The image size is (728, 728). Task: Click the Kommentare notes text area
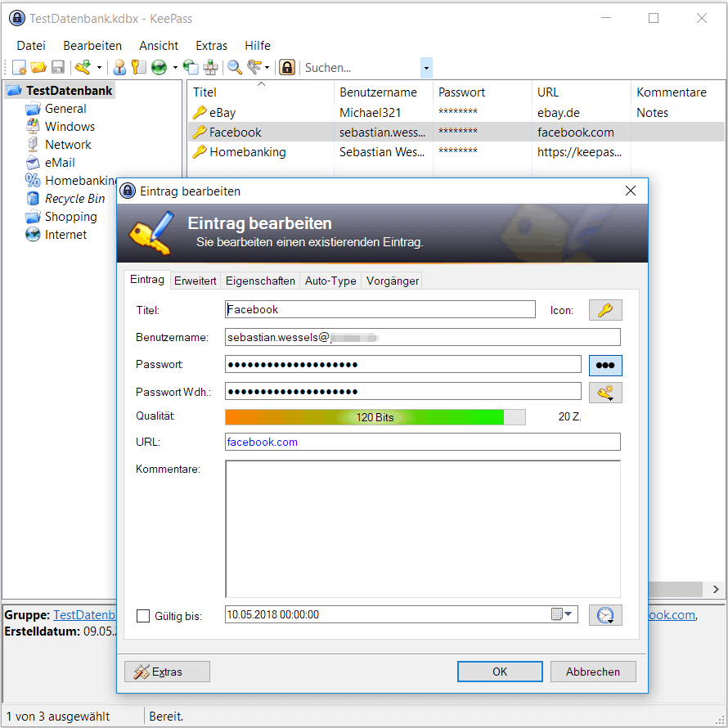423,528
